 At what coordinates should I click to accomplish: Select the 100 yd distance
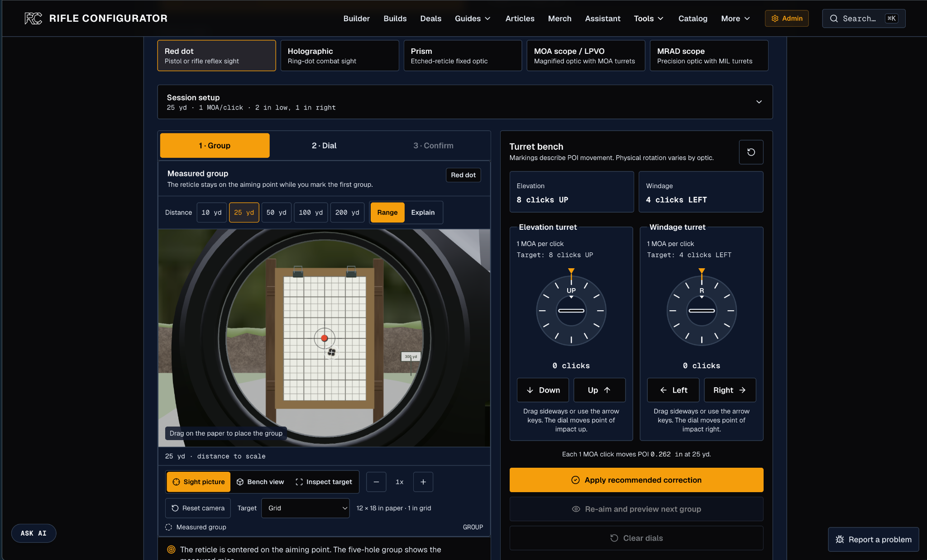point(311,213)
